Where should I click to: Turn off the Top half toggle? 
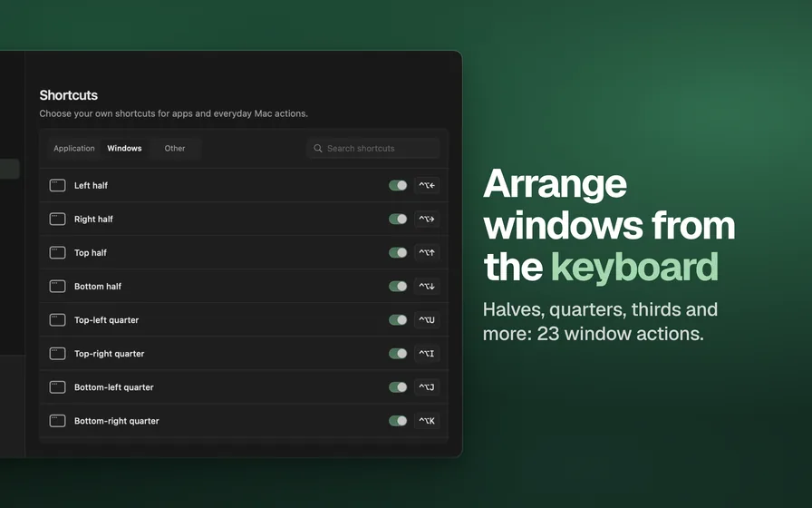398,253
